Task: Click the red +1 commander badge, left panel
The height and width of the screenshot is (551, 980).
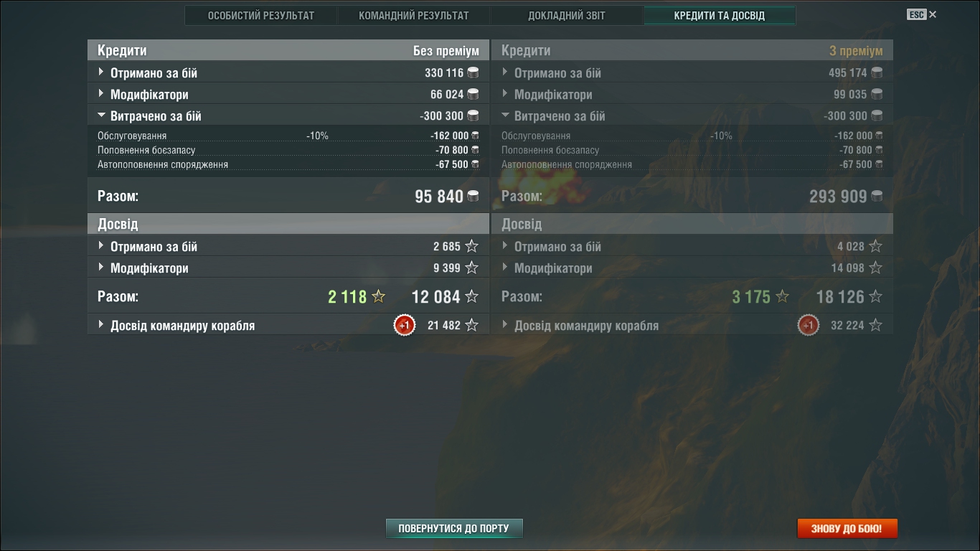Action: [x=405, y=325]
